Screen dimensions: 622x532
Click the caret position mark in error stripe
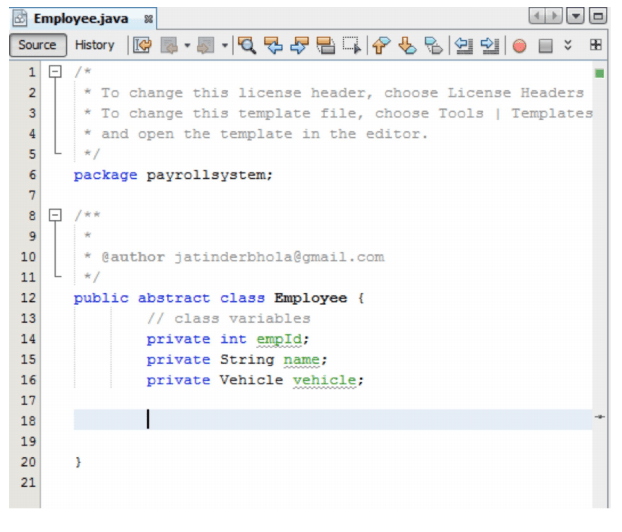click(599, 417)
